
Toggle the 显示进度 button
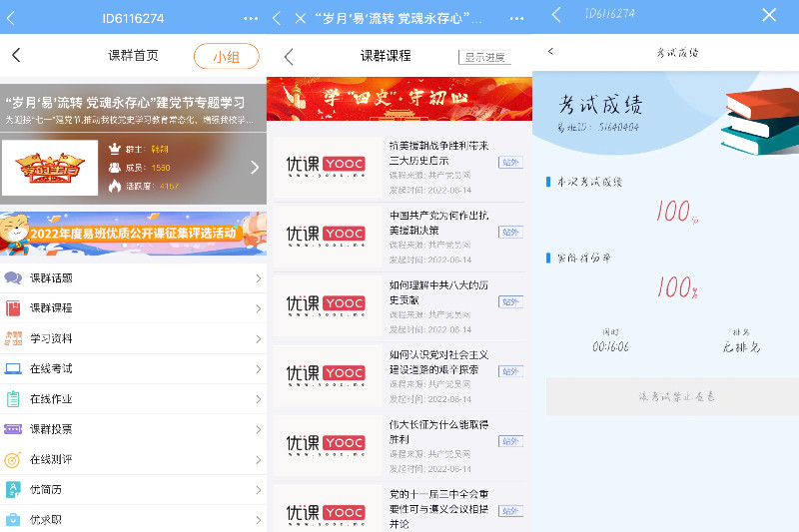click(483, 57)
